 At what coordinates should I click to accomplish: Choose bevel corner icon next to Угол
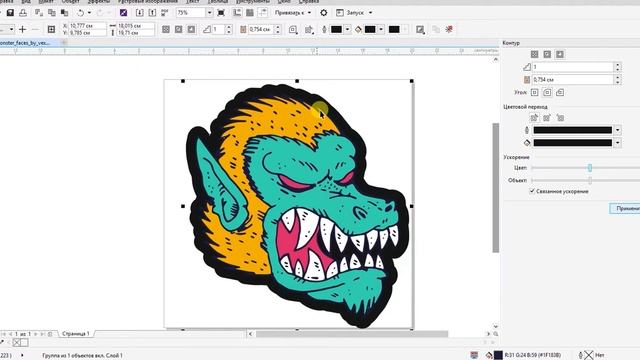[x=560, y=93]
